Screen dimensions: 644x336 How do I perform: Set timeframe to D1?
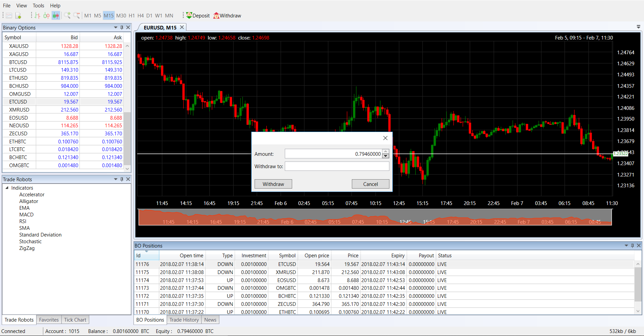coord(149,16)
